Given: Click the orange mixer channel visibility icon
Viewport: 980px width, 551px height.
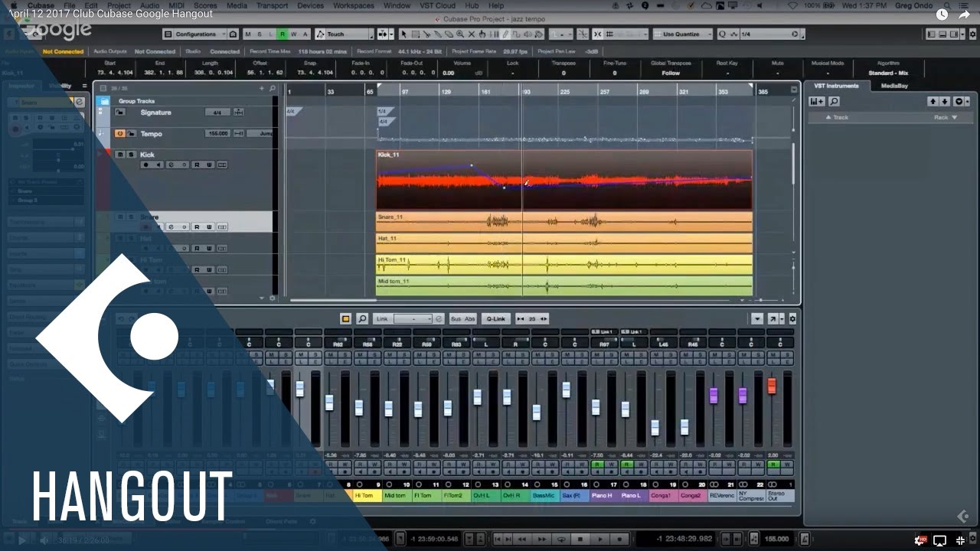Looking at the screenshot, I should click(345, 319).
